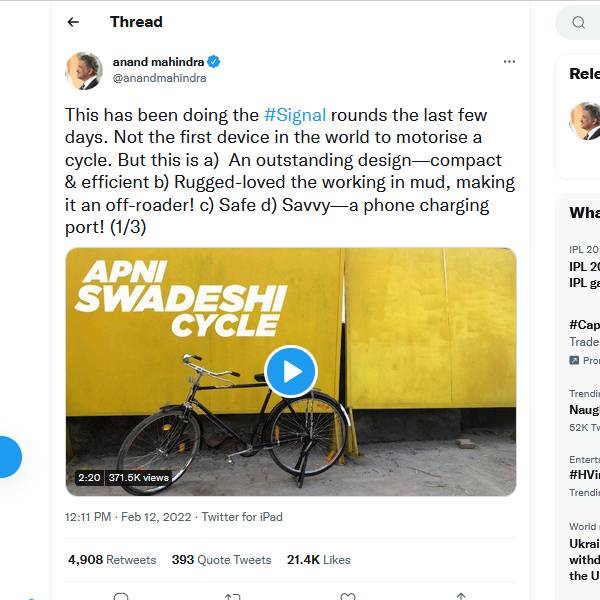The width and height of the screenshot is (600, 600).
Task: Click the retweet icon below the tweet
Action: tap(232, 596)
